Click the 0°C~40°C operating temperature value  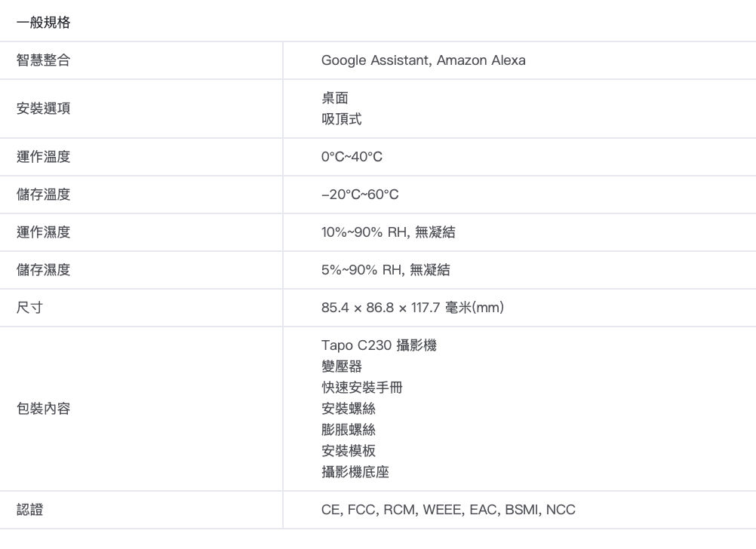coord(352,157)
